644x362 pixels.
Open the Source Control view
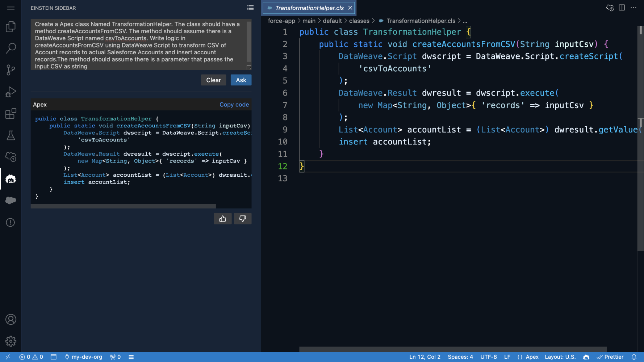point(11,70)
